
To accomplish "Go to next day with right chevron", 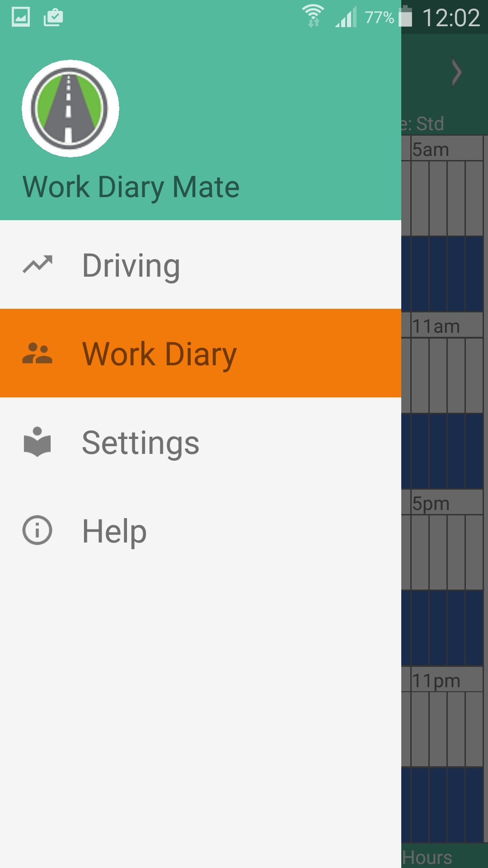I will 457,72.
